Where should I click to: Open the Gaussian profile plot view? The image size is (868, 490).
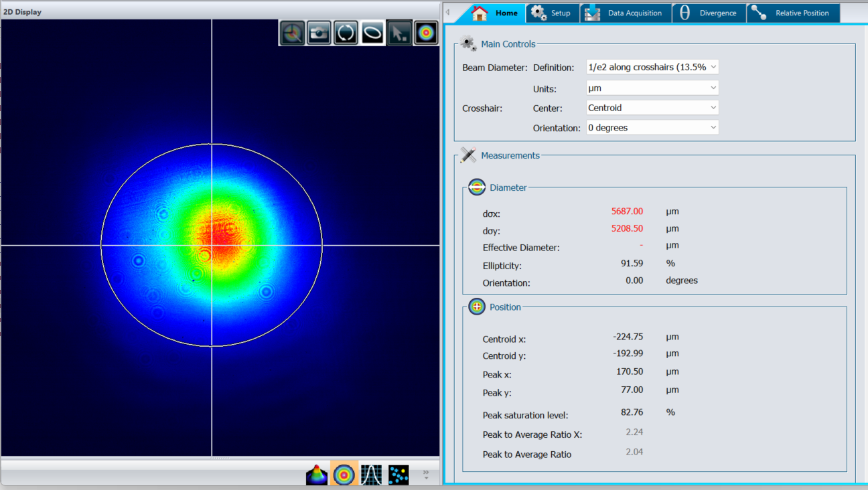point(371,475)
